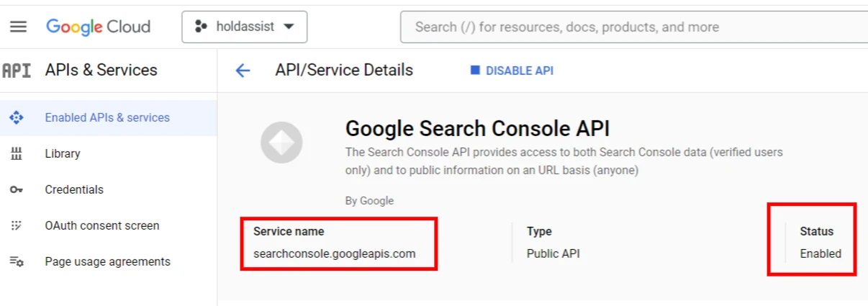This screenshot has width=868, height=306.
Task: Open the holdassist project selector dropdown
Action: pos(245,27)
